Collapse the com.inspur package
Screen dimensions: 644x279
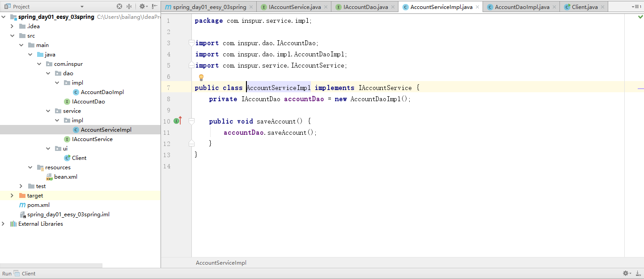tap(39, 64)
